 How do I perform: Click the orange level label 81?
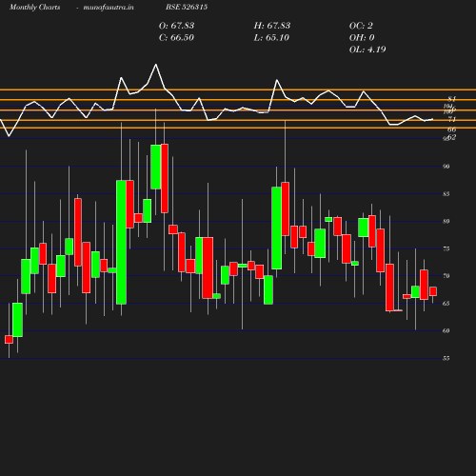[452, 99]
